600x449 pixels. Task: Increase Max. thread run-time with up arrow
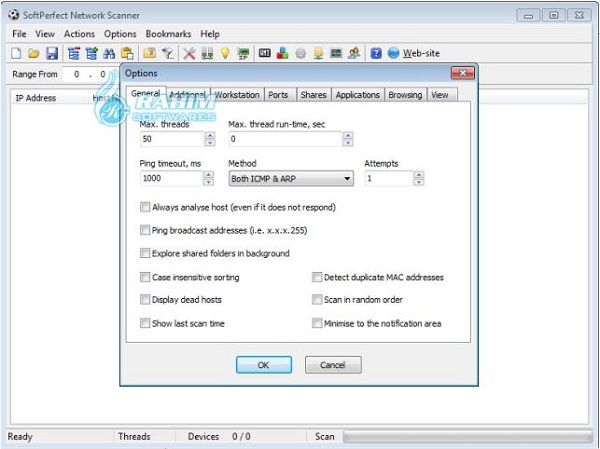347,135
